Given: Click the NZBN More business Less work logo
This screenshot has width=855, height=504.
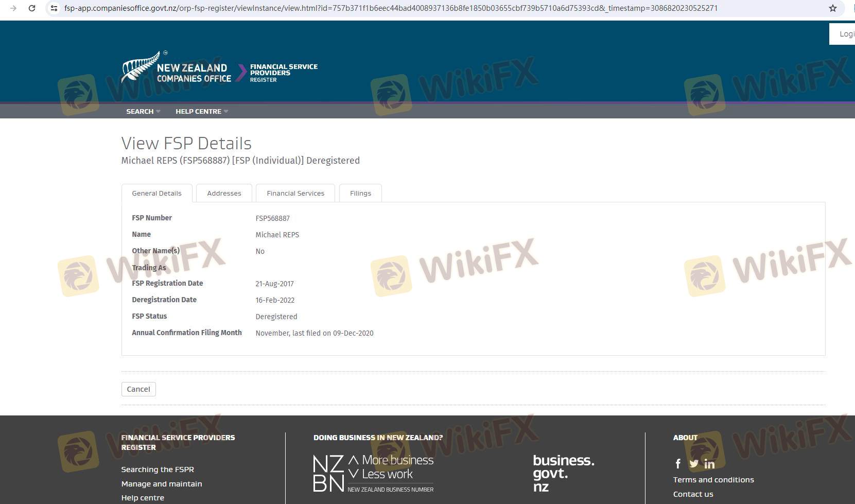Looking at the screenshot, I should pos(374,474).
